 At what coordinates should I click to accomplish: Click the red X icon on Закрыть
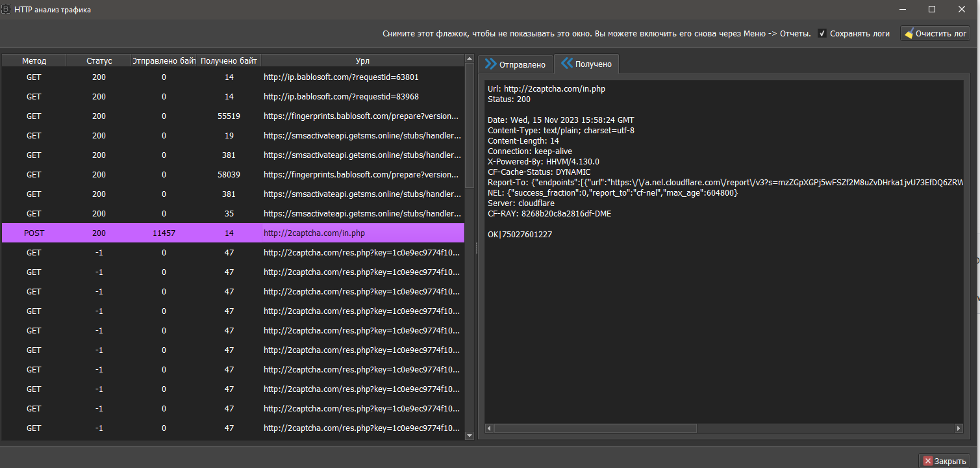pyautogui.click(x=927, y=461)
